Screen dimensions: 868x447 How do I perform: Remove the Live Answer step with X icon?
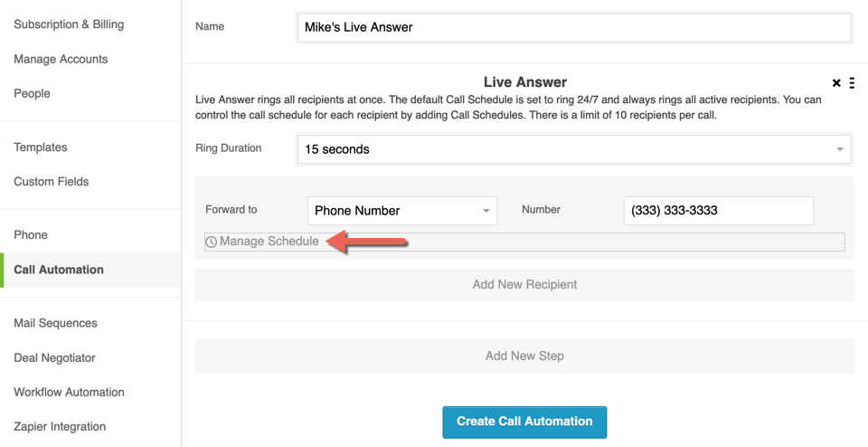click(836, 83)
